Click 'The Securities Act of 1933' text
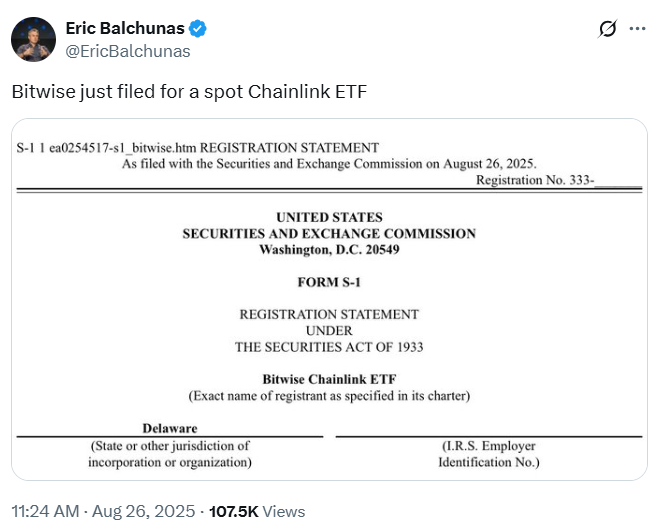 pyautogui.click(x=329, y=347)
